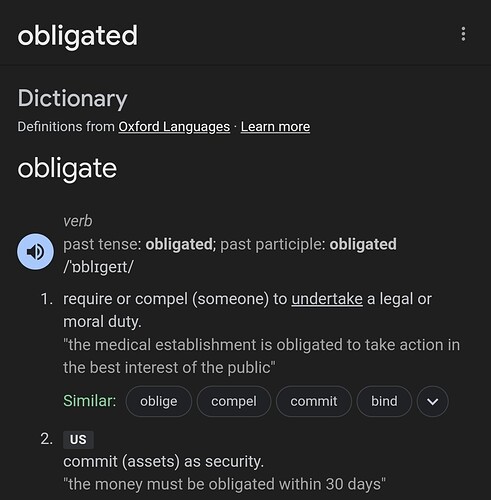Open the Oxford Languages link
The height and width of the screenshot is (500, 491).
point(174,127)
